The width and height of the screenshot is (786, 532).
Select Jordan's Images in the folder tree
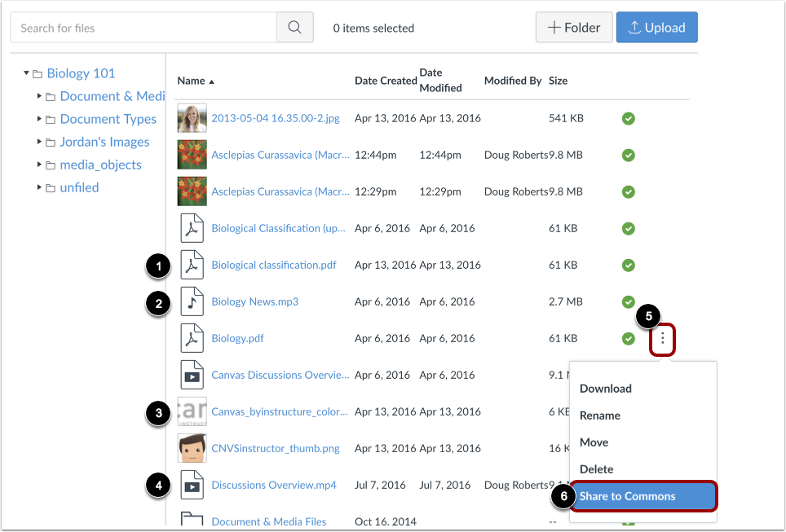[x=104, y=143]
